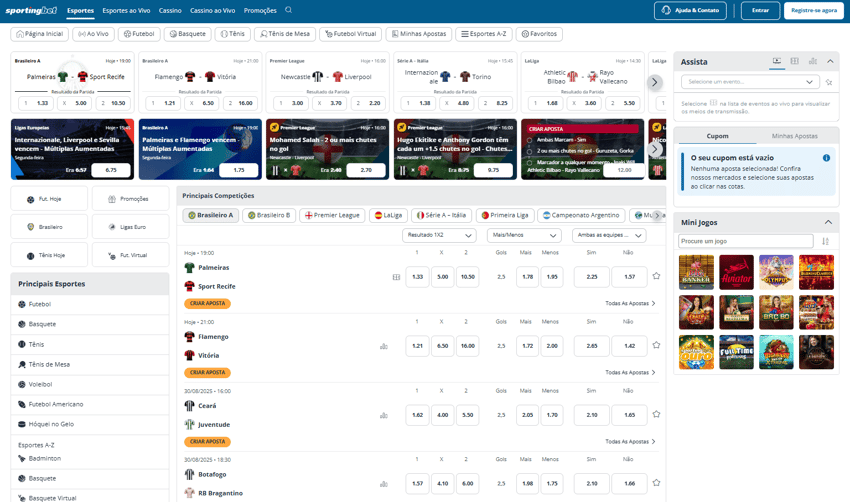Open scoreboard view icon in Assista panel
850x502 pixels.
pyautogui.click(x=795, y=61)
